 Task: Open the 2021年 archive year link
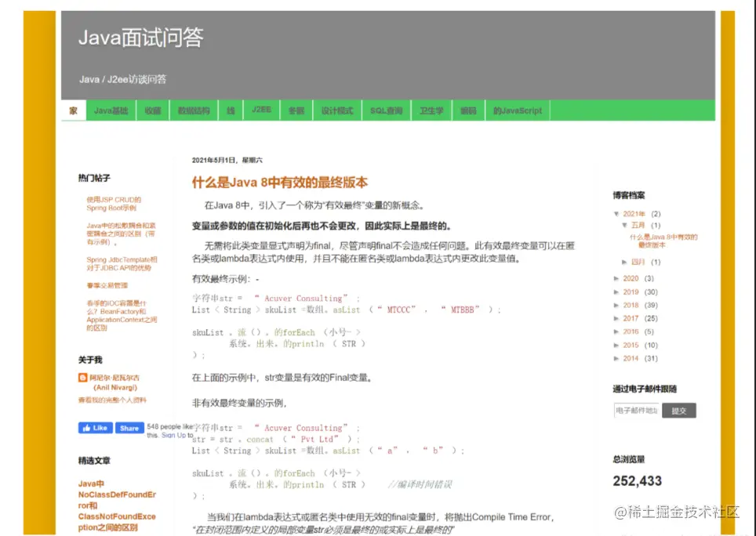(634, 214)
